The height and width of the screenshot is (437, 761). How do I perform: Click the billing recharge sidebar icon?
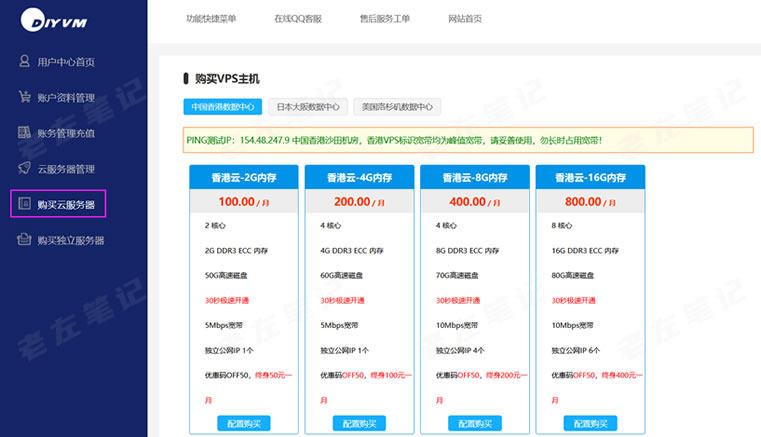click(25, 132)
